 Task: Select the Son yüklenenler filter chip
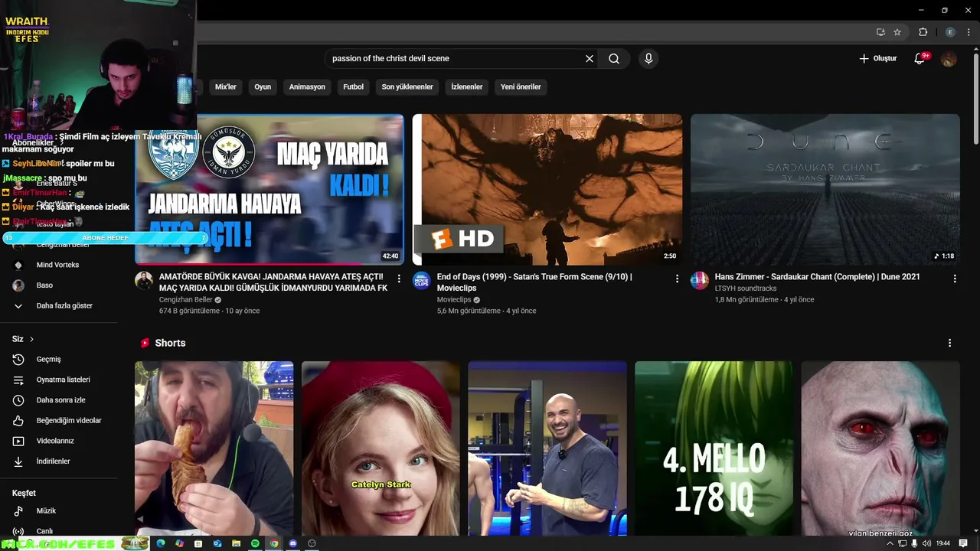[x=407, y=86]
